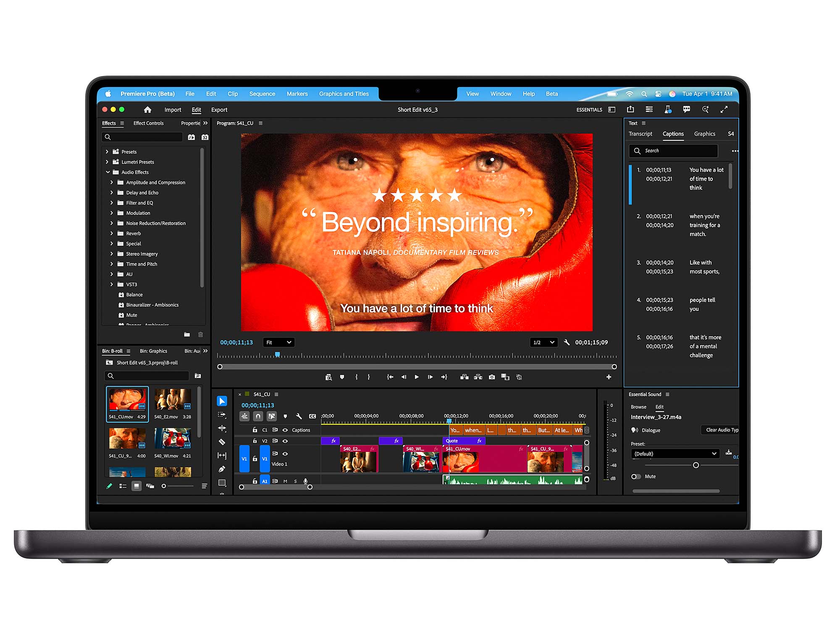Toggle the lock on track V2

(255, 441)
